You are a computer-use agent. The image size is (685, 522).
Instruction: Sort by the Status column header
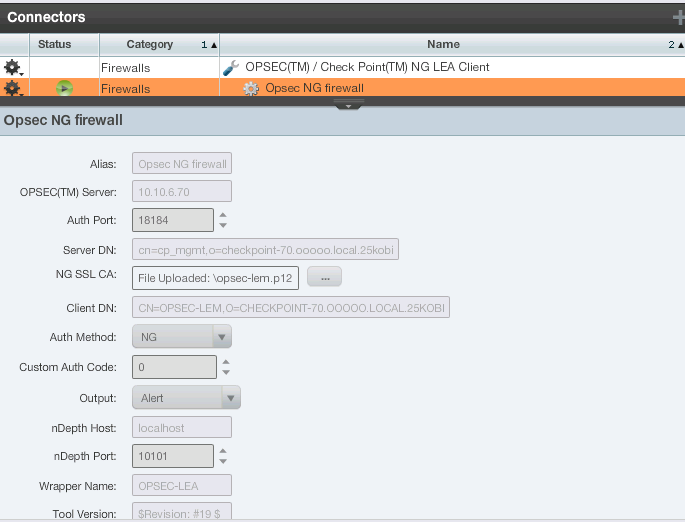pyautogui.click(x=64, y=45)
